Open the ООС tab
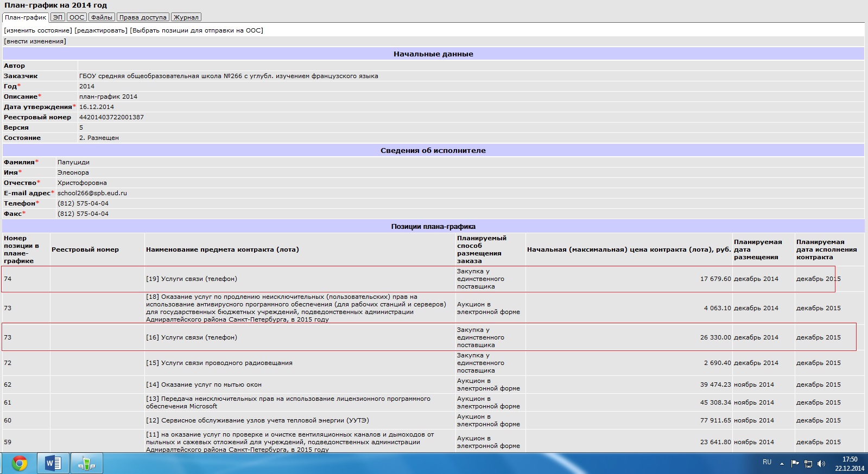The image size is (868, 474). tap(77, 17)
